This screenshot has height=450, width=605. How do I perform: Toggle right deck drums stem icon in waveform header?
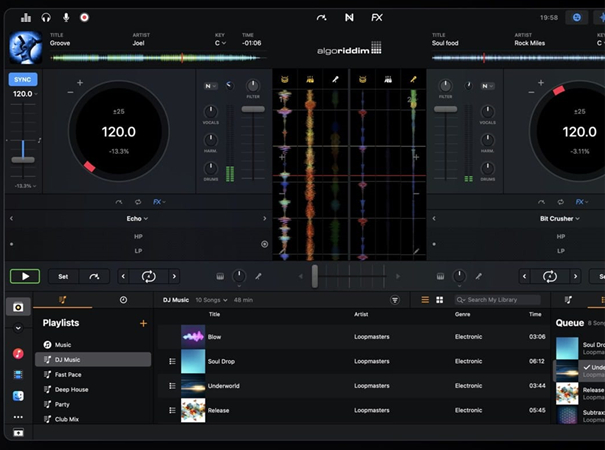coord(362,80)
